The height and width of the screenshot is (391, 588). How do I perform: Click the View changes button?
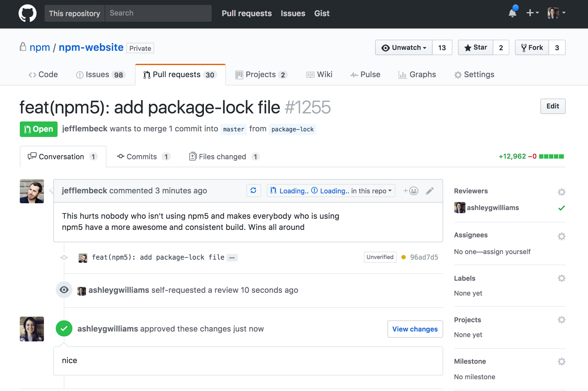(415, 329)
